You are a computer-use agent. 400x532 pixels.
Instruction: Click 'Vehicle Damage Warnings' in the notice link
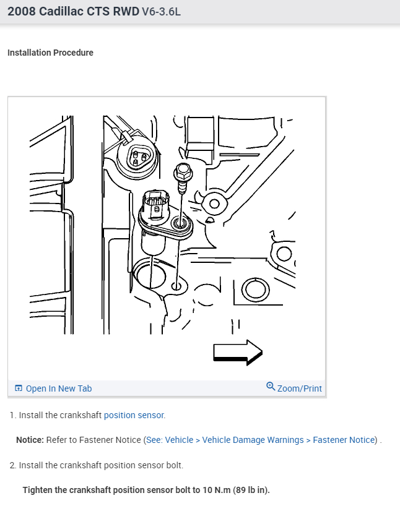(x=253, y=440)
